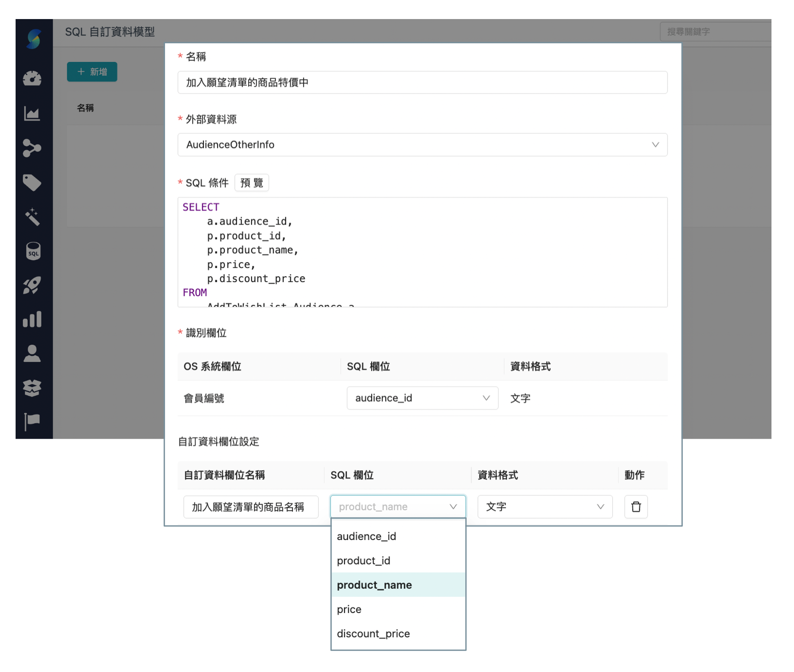Click 預覽 to preview the SQL condition
The height and width of the screenshot is (672, 794).
tap(251, 182)
